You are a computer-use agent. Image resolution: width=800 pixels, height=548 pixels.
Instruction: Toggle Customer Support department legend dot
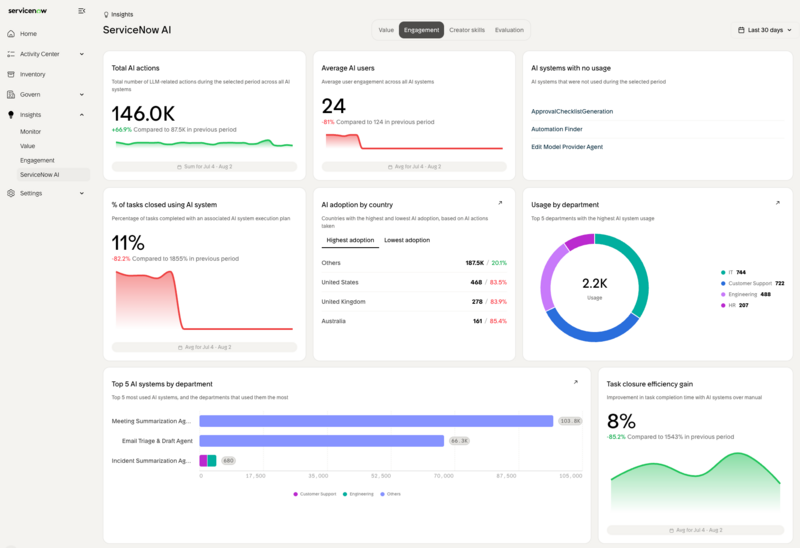pos(723,284)
